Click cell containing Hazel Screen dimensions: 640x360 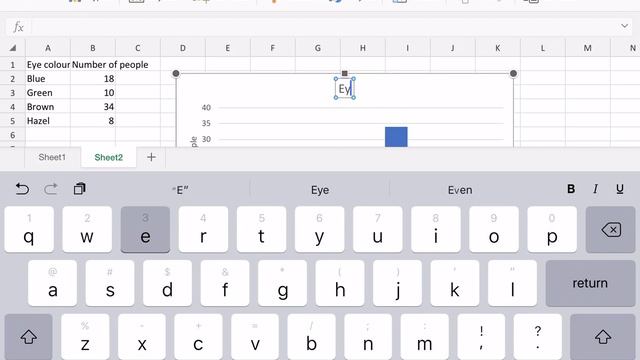pyautogui.click(x=48, y=121)
